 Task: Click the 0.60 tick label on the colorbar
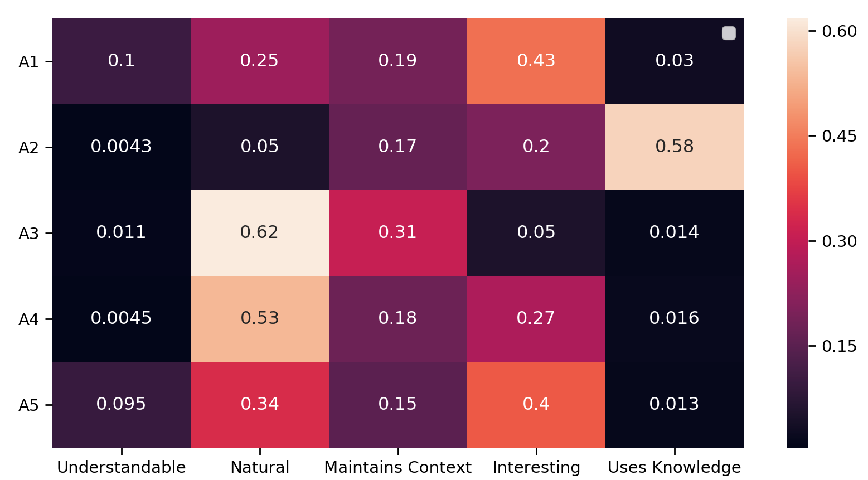click(839, 31)
